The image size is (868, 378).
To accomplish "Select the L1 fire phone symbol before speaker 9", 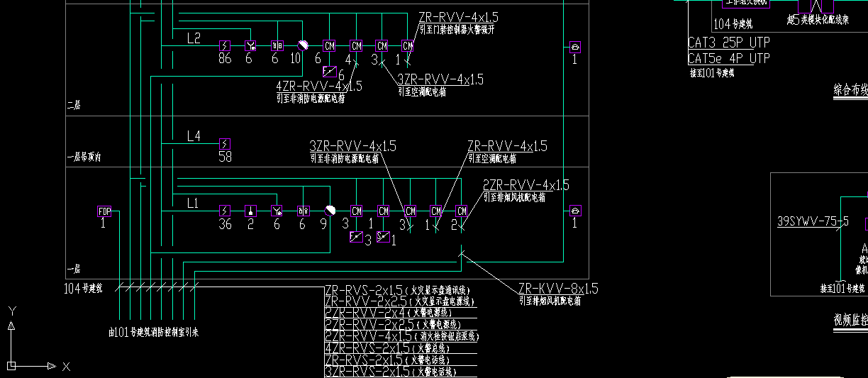I will [303, 211].
